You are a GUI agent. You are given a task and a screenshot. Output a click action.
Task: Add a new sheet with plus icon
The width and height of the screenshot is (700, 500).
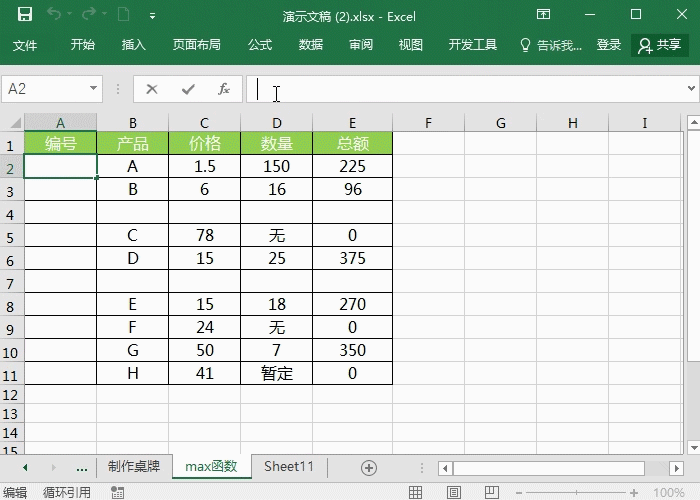368,467
